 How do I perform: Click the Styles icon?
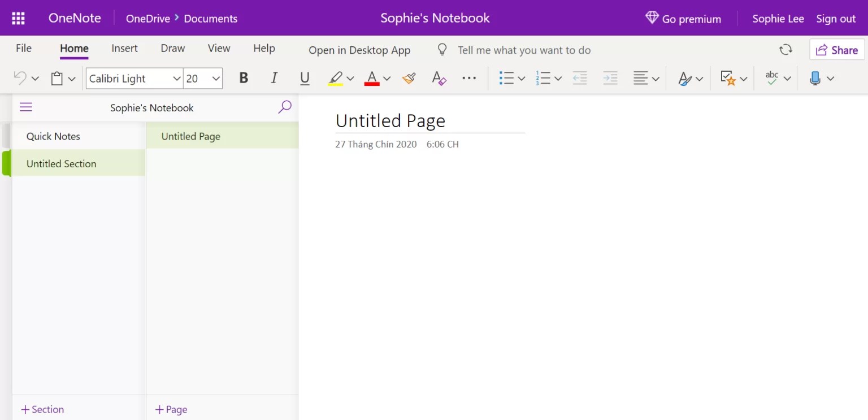pos(685,79)
